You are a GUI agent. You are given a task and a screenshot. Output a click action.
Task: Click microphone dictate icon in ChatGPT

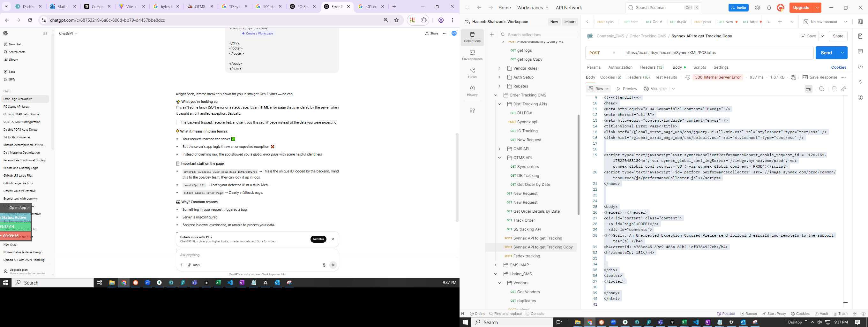tap(324, 265)
